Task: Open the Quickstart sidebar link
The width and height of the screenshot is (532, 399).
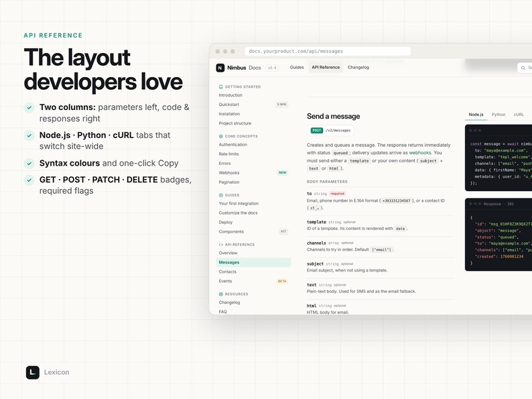Action: click(228, 105)
